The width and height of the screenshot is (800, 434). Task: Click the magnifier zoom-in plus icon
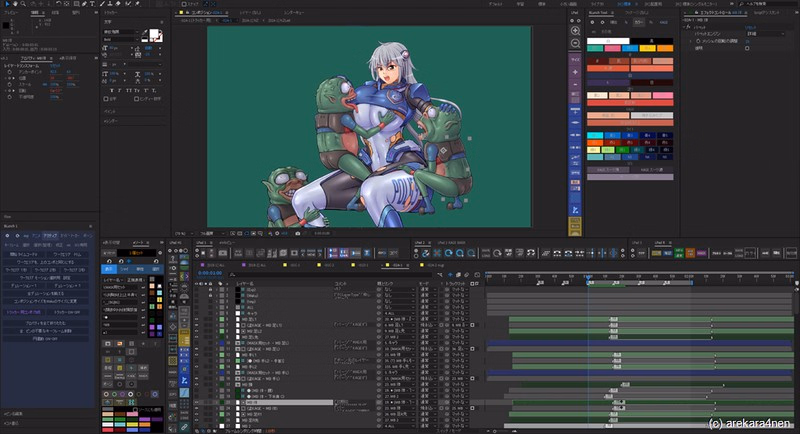tap(575, 31)
